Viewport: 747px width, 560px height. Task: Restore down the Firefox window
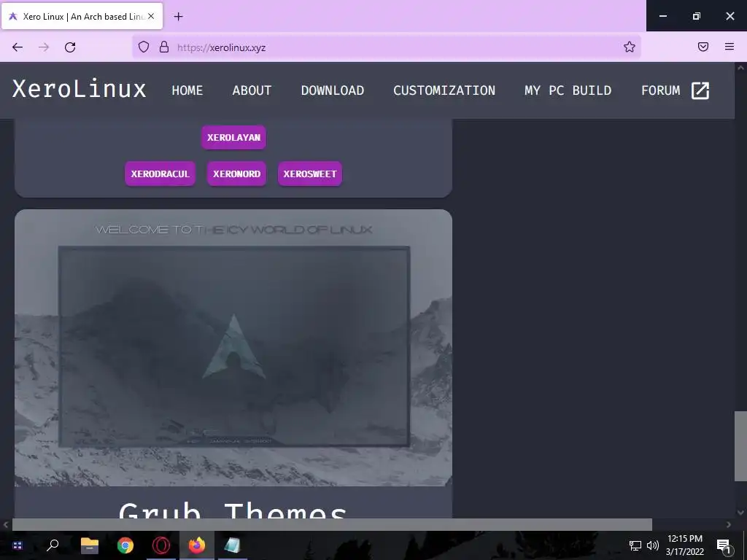click(x=697, y=16)
